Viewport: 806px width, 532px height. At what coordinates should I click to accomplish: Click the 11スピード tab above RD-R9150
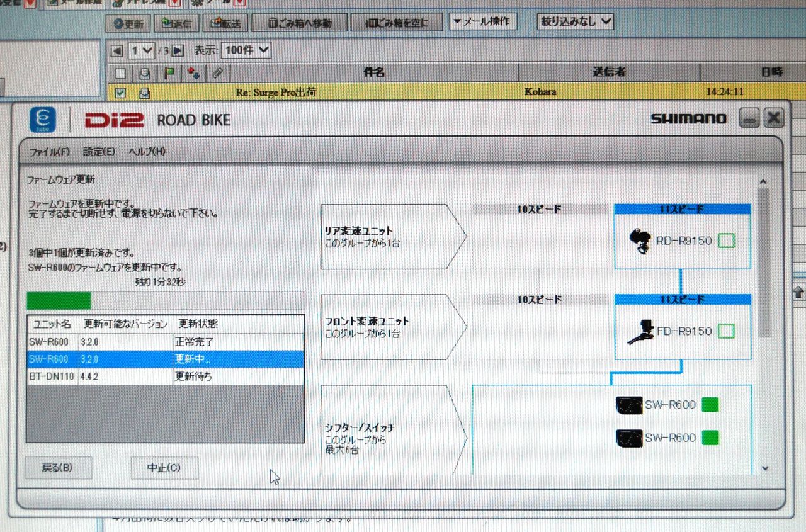click(682, 209)
